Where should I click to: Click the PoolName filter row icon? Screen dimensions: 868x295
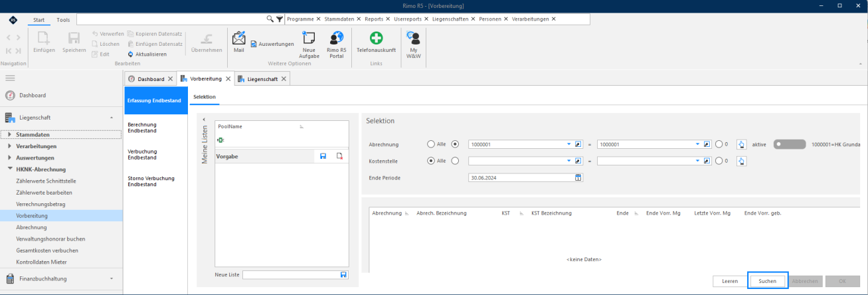point(220,140)
